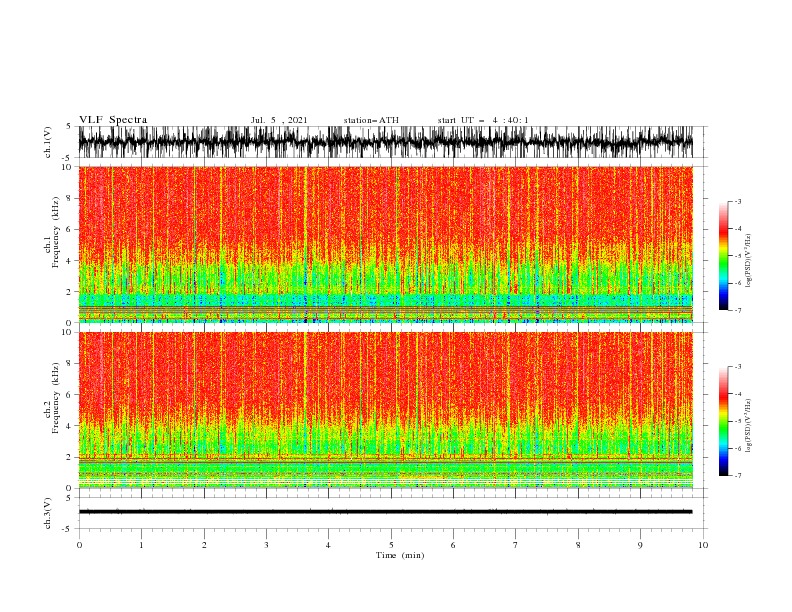Click ch.1 frequency axis tick "8"

click(x=70, y=198)
